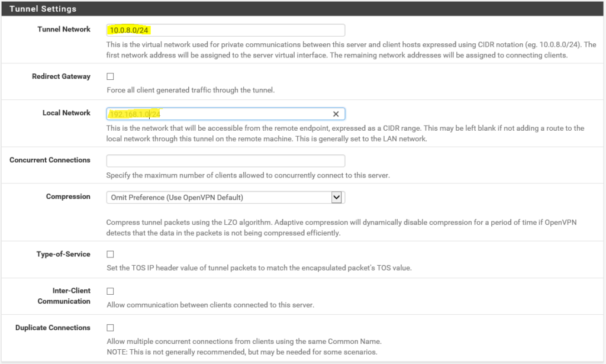Select the Local Network label text
Screen dimensions: 606x364
tap(66, 113)
